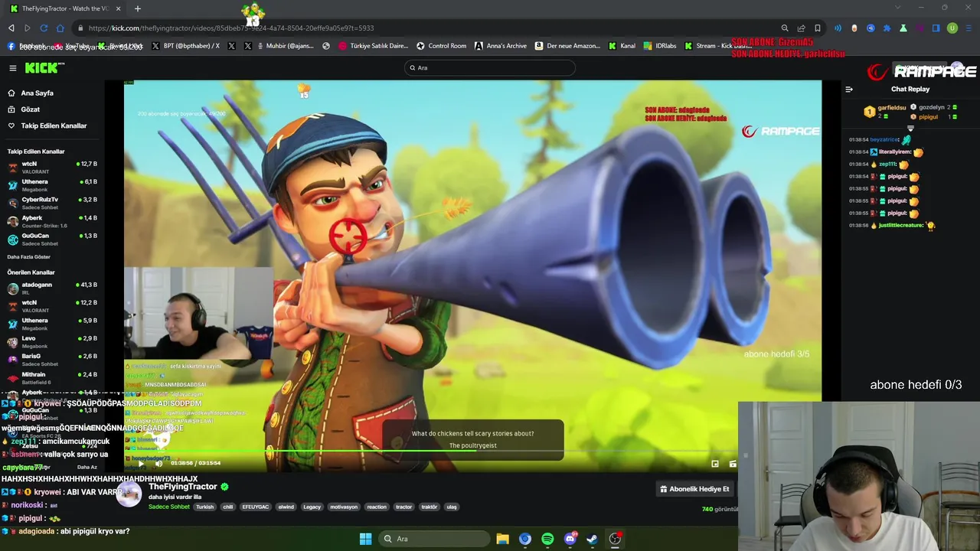Select the ulaş tag
980x551 pixels.
click(452, 507)
